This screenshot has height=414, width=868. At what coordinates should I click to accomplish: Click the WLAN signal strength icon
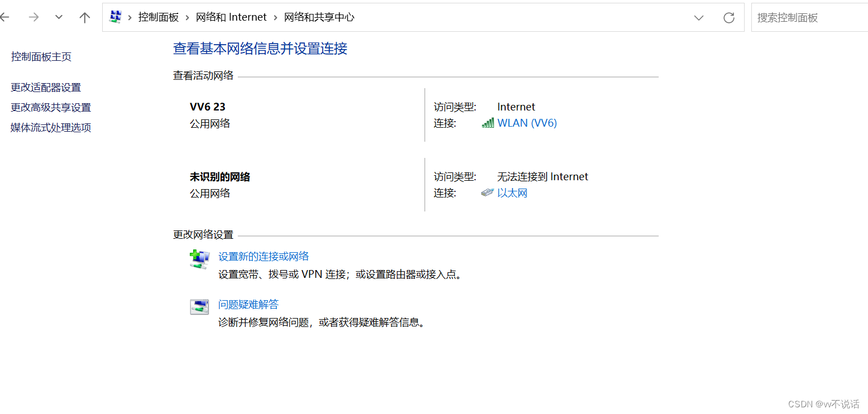[x=488, y=123]
